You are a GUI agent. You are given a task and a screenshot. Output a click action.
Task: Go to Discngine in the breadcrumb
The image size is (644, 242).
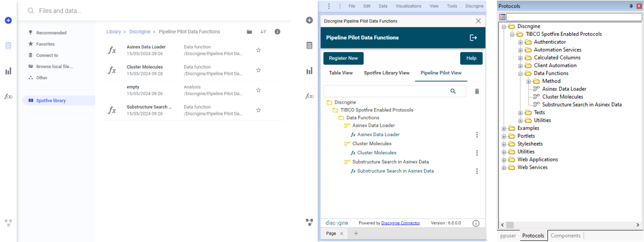(139, 32)
